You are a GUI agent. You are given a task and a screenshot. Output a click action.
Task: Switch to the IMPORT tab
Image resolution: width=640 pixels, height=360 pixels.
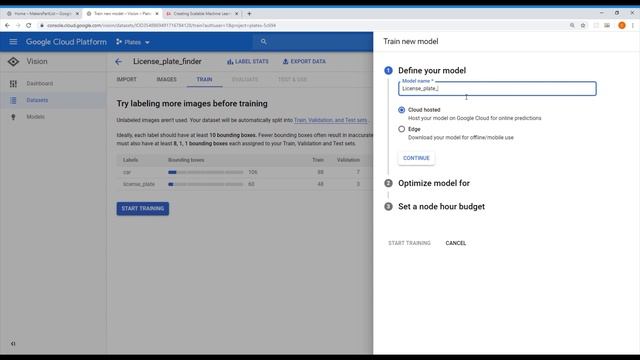[x=127, y=79]
